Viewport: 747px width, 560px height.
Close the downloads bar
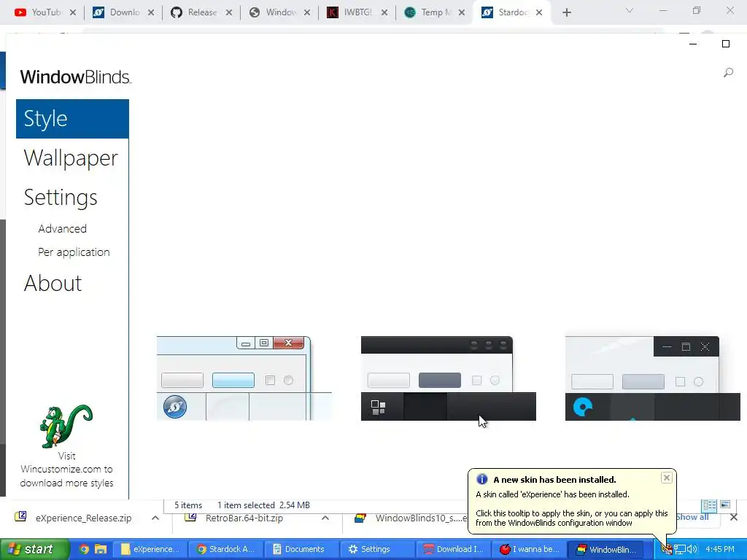734,517
